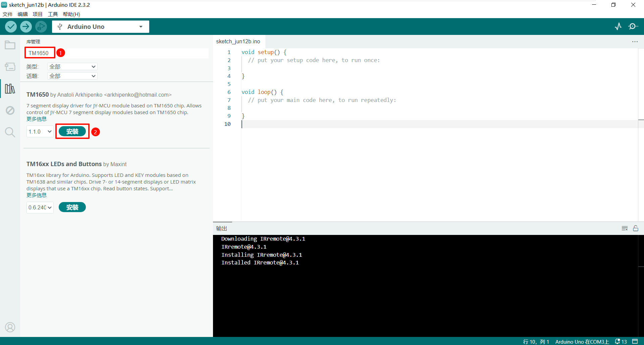Open the Sketchbook folder sidebar icon
Screen dimensions: 644x345
click(x=10, y=45)
